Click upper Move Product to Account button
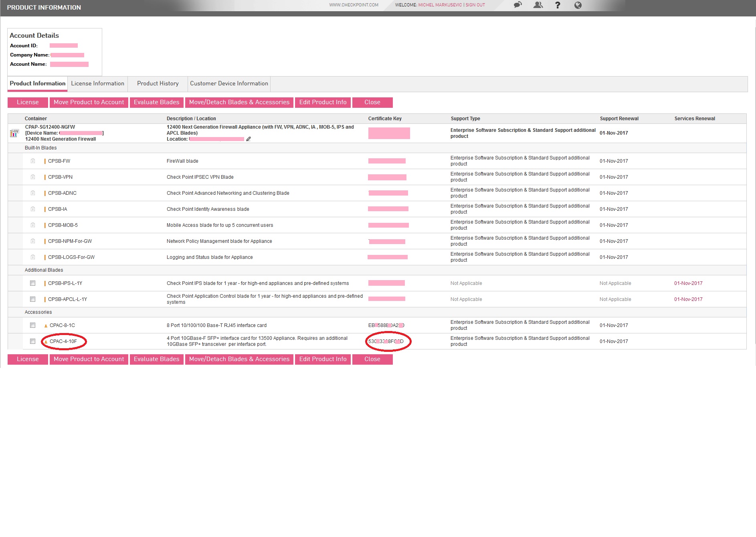Image resolution: width=756 pixels, height=537 pixels. tap(89, 102)
